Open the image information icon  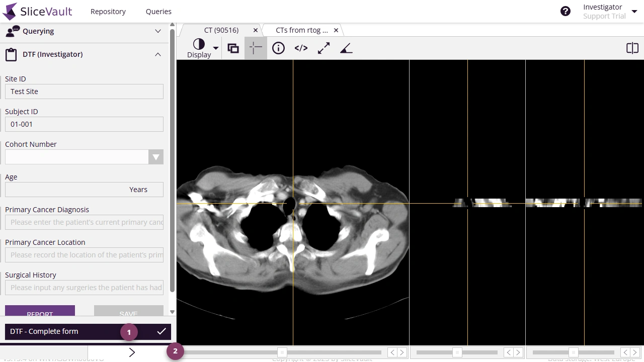278,48
